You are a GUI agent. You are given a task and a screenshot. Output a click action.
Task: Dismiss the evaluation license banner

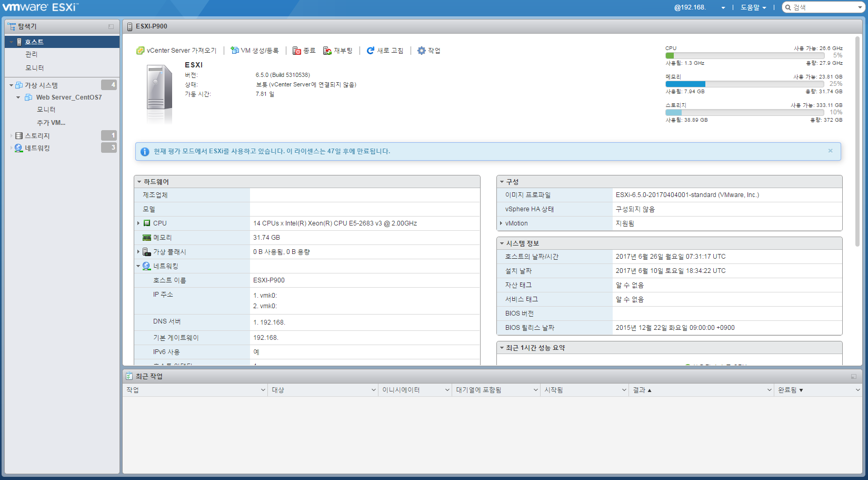click(830, 151)
